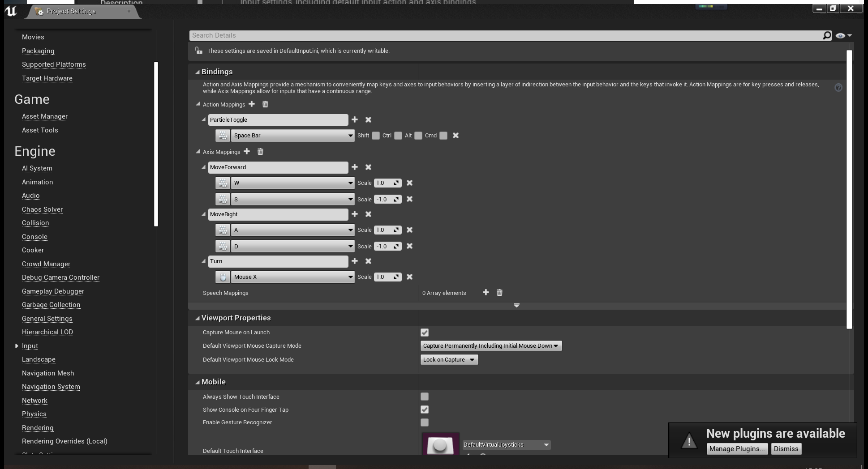
Task: Click the key selector icon beside Space Bar
Action: 223,136
